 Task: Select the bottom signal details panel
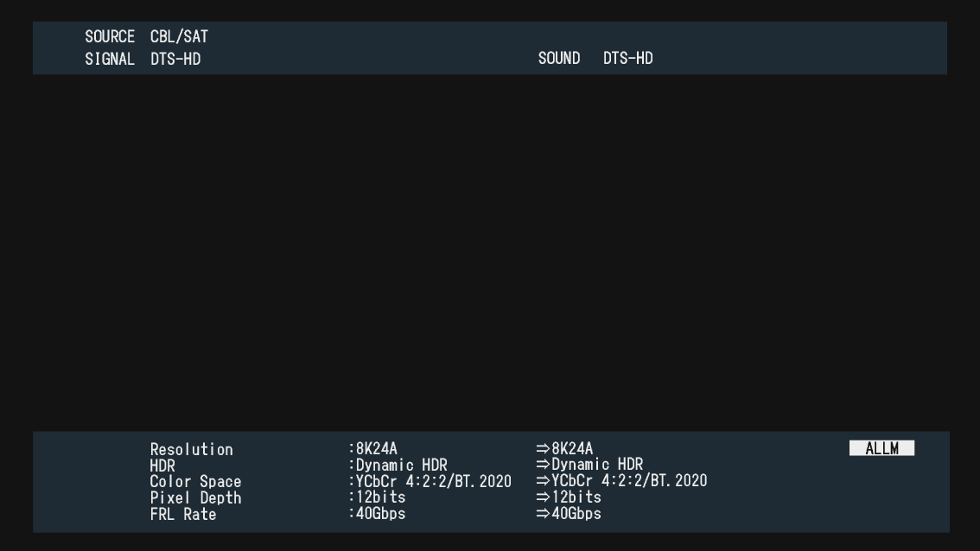pyautogui.click(x=490, y=481)
